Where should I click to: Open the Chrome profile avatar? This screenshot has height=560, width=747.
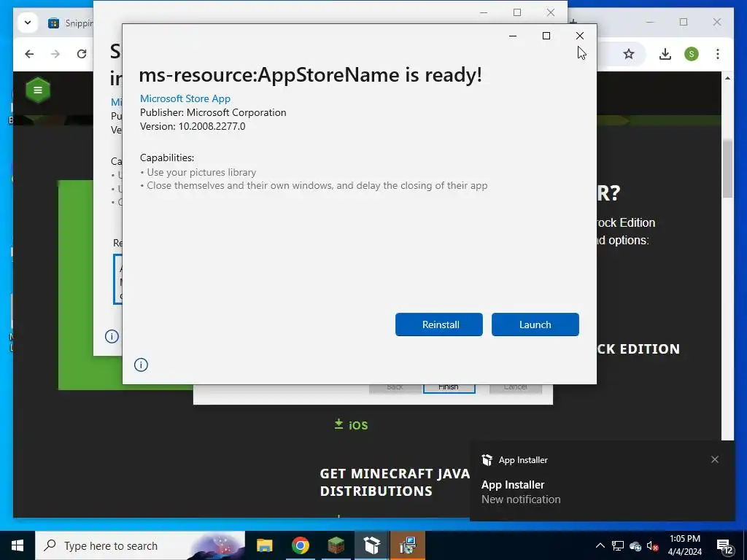click(x=692, y=54)
